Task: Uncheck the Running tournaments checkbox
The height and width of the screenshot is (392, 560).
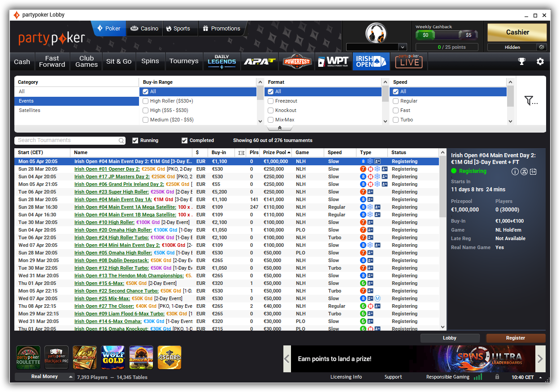Action: click(x=135, y=141)
